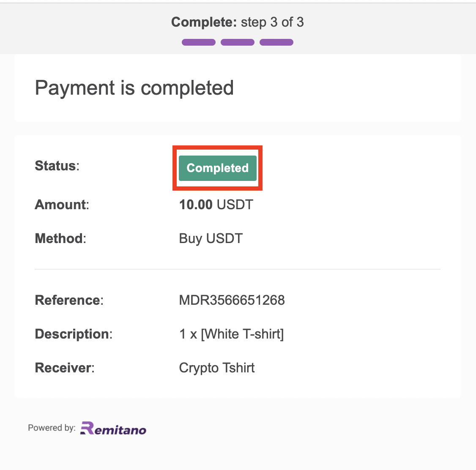Click the '1 x [White T-shirt]' description
476x470 pixels.
click(231, 334)
